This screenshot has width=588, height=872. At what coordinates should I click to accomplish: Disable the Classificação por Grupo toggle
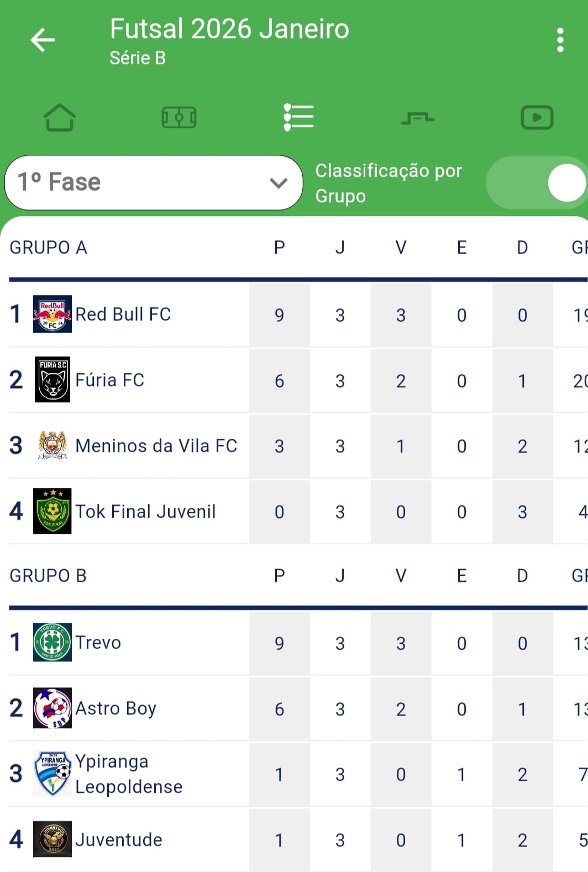coord(536,183)
